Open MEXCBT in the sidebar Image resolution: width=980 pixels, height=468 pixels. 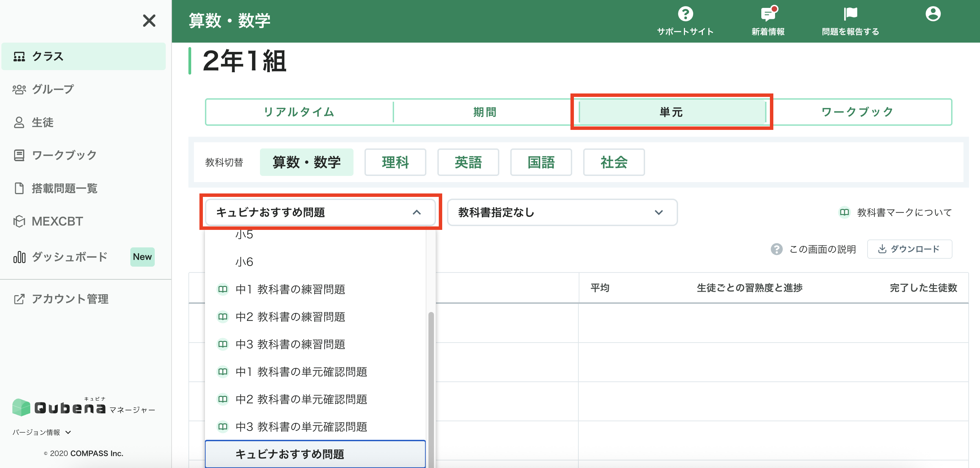coord(83,221)
